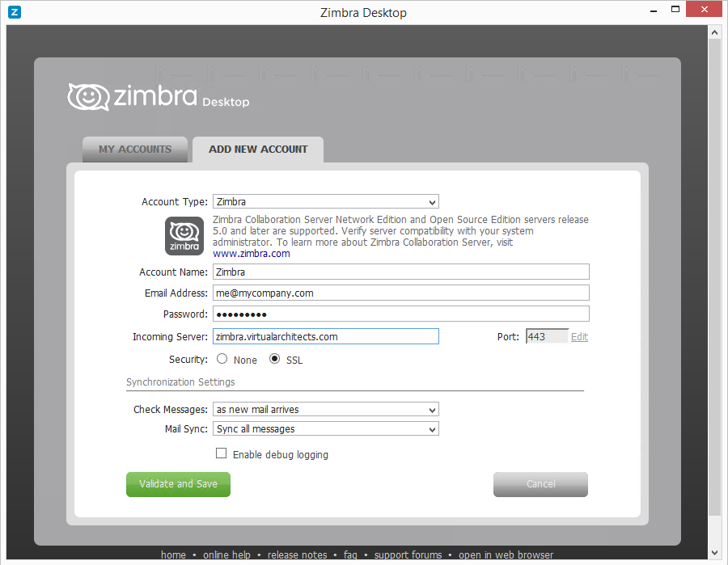This screenshot has height=565, width=728.
Task: Click the Port number field
Action: pyautogui.click(x=547, y=336)
